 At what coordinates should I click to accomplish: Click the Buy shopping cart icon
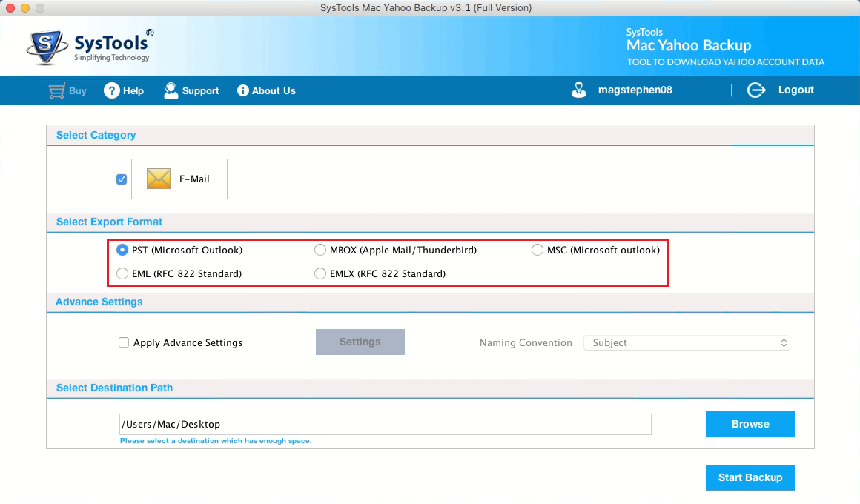[56, 91]
